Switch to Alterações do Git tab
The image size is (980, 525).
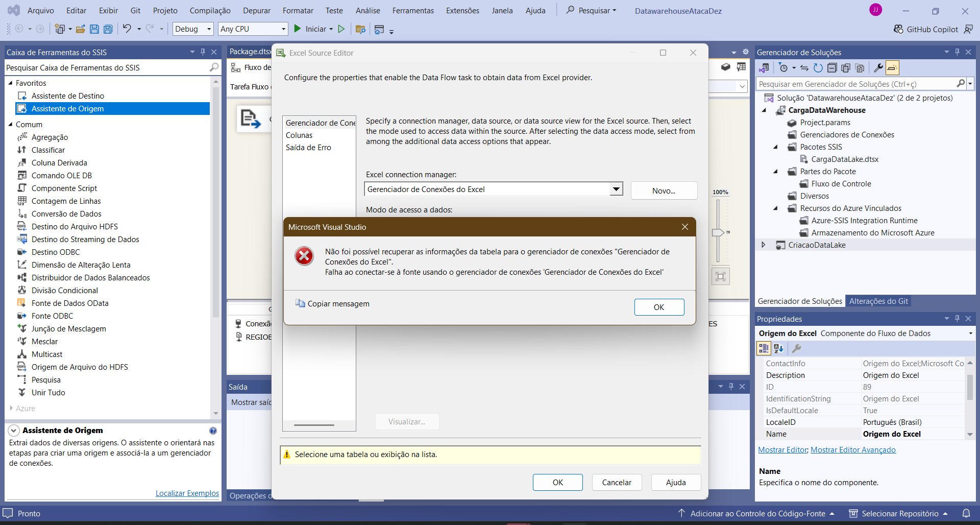(878, 301)
